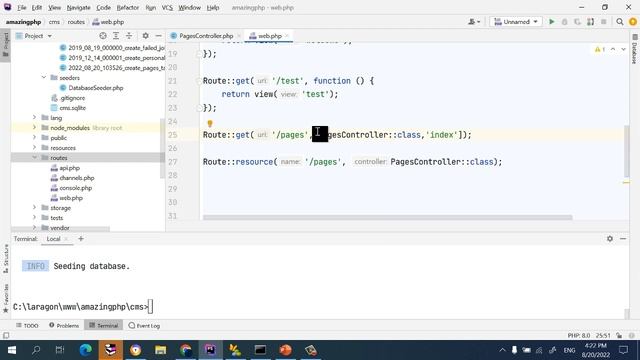Run the configuration with green play button
Screen dimensions: 640x360
click(551, 22)
